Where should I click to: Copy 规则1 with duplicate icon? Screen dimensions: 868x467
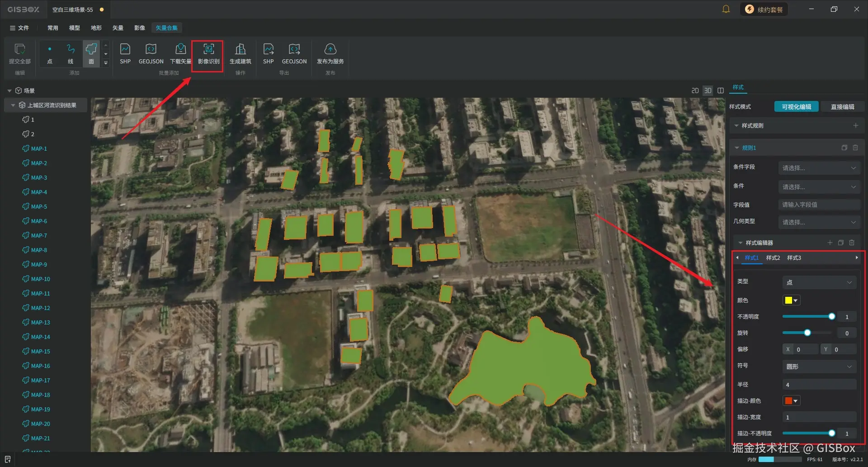[844, 148]
